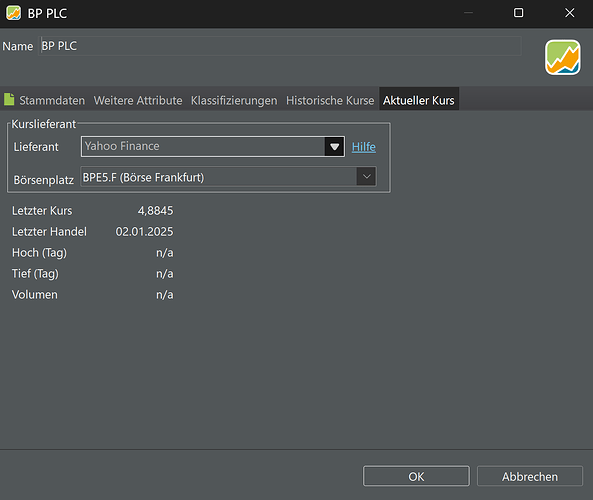593x500 pixels.
Task: Confirm with the OK button
Action: (x=416, y=476)
